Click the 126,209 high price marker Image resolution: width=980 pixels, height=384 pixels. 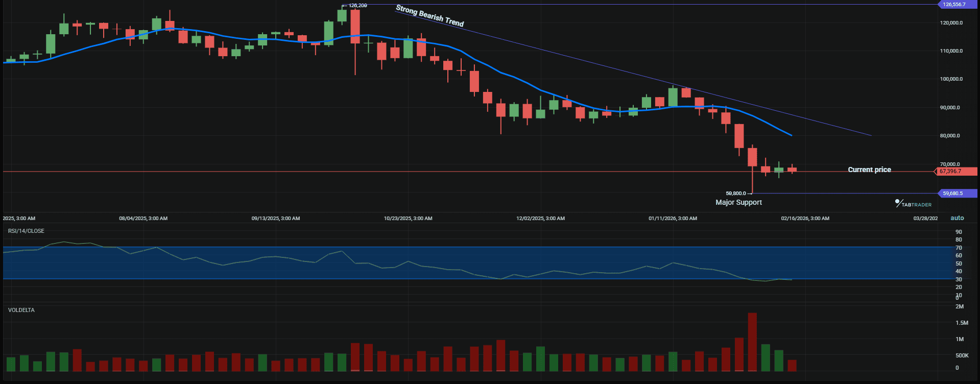(357, 6)
